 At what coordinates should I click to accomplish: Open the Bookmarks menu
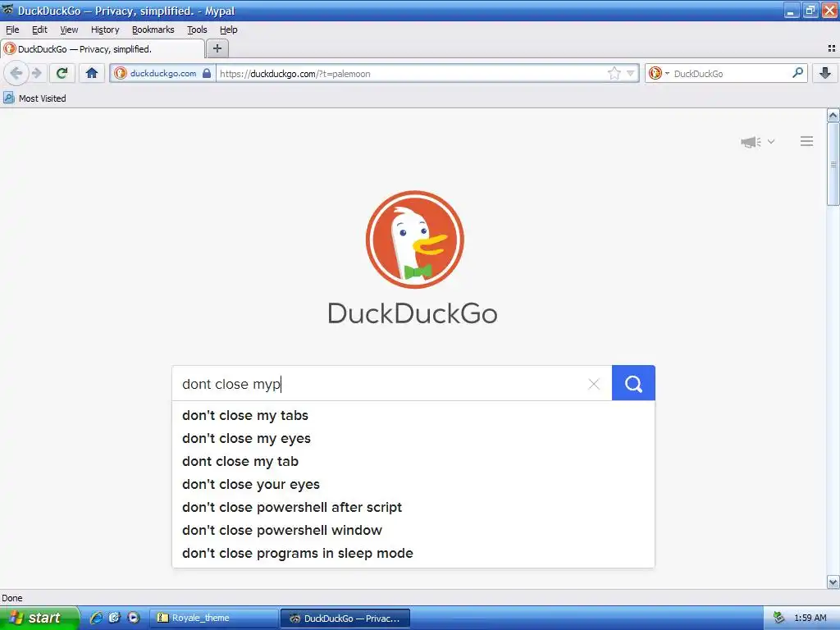(153, 30)
